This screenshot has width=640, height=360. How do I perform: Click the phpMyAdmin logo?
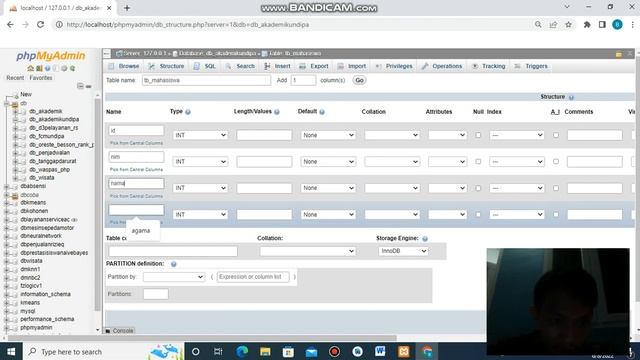(51, 56)
